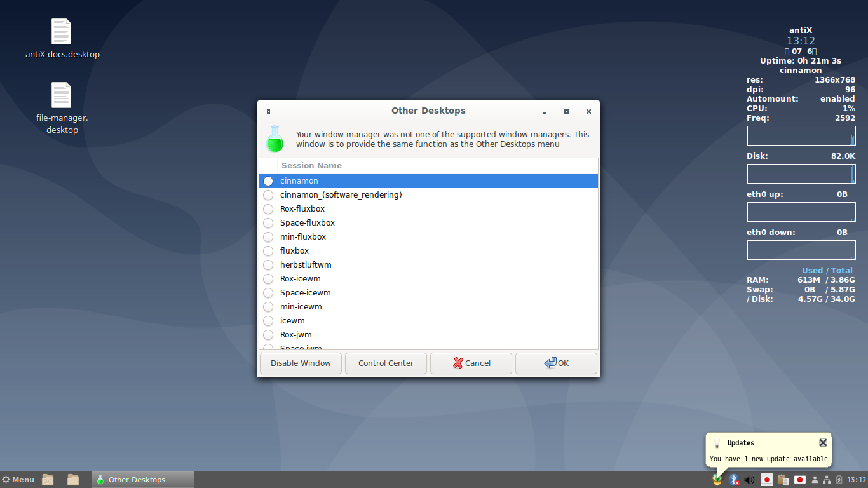Open the Bluetooth tray icon

[733, 480]
